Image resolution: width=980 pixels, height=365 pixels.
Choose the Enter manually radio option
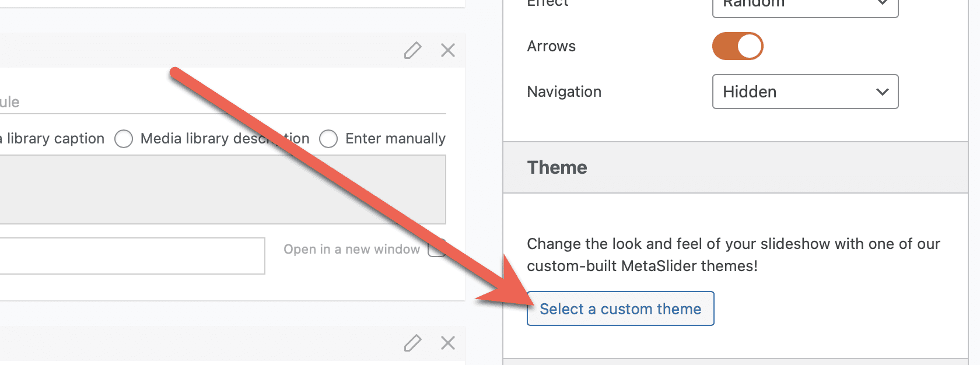click(328, 139)
